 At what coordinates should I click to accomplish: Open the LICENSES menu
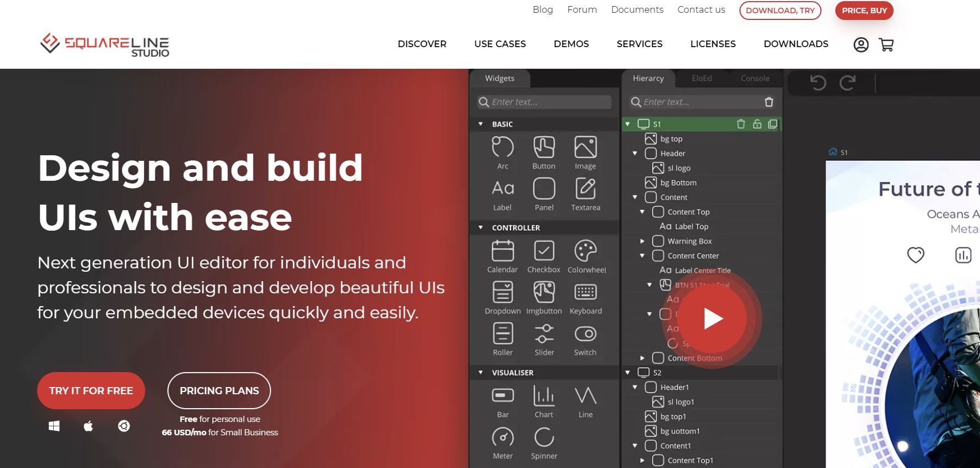(713, 44)
